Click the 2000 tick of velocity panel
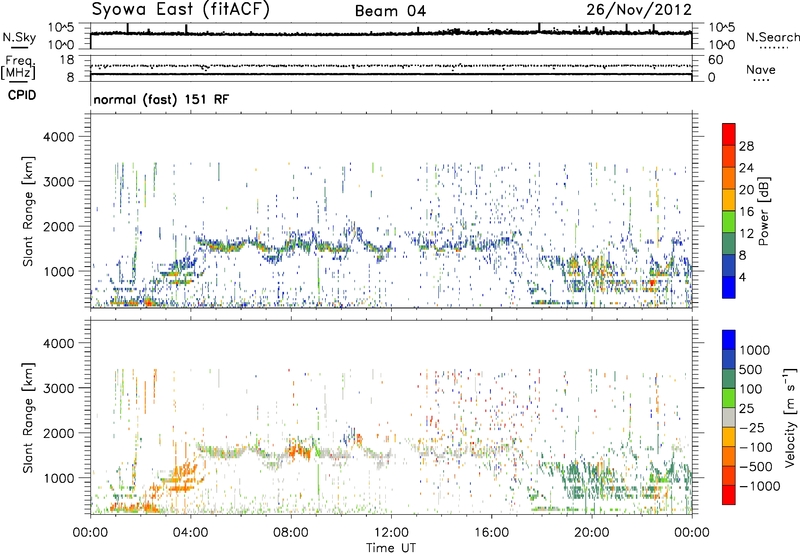Screen dimensions: 800x554 (58, 433)
